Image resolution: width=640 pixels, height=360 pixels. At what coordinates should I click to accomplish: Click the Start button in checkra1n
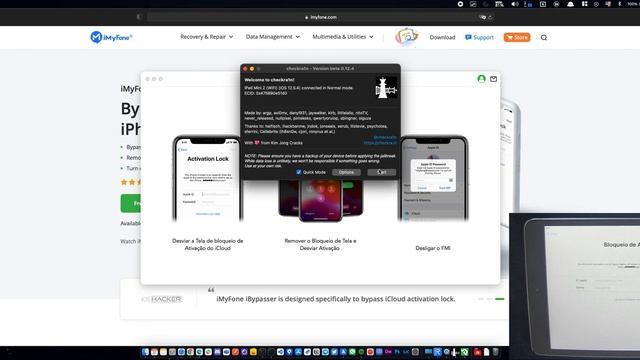click(382, 172)
